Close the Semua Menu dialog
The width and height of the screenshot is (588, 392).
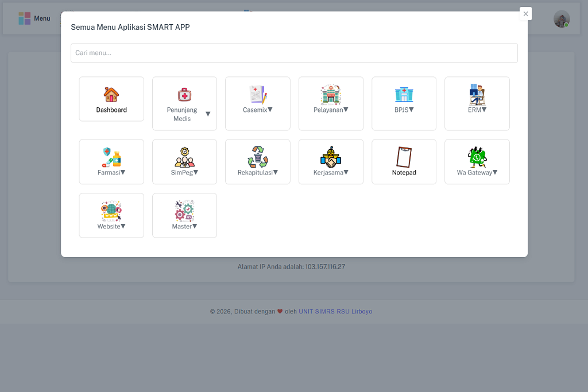coord(525,14)
